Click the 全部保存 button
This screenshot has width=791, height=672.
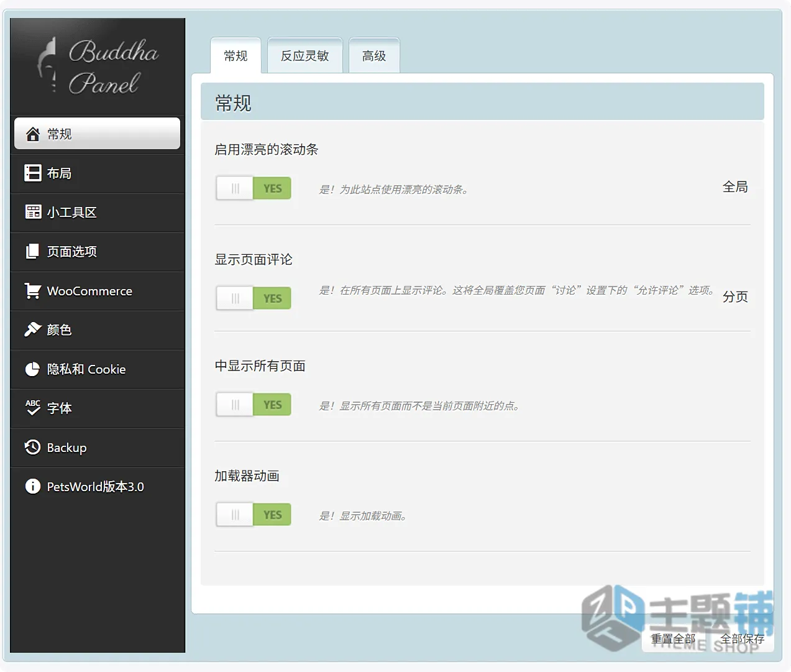[x=743, y=639]
